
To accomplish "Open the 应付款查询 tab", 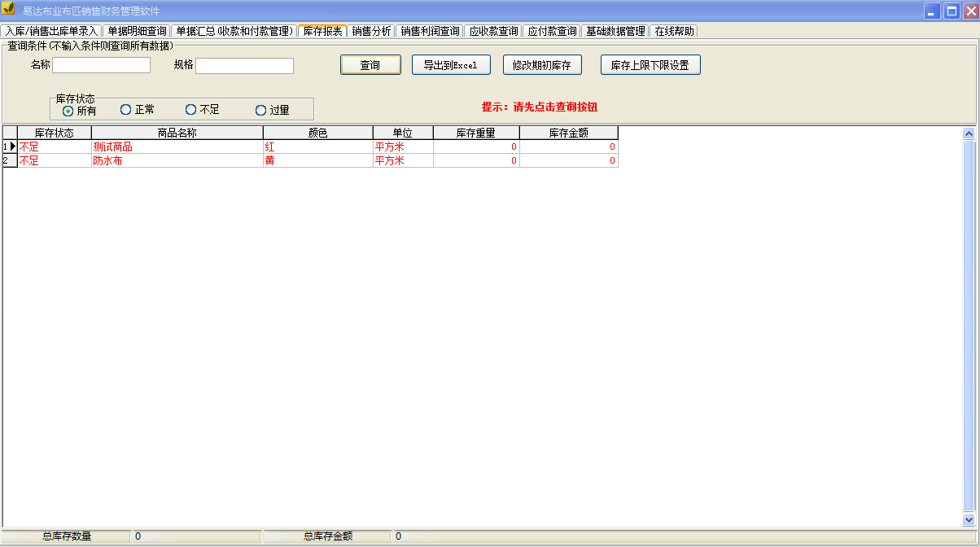I will click(552, 31).
